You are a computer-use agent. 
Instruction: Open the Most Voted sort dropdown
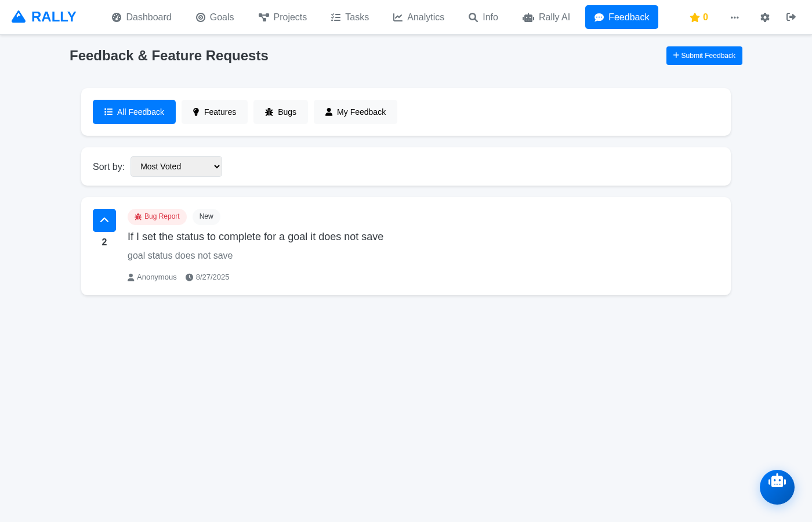pyautogui.click(x=176, y=166)
